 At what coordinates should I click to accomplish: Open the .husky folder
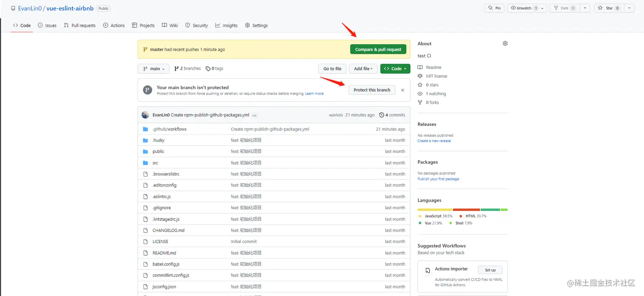pos(158,140)
